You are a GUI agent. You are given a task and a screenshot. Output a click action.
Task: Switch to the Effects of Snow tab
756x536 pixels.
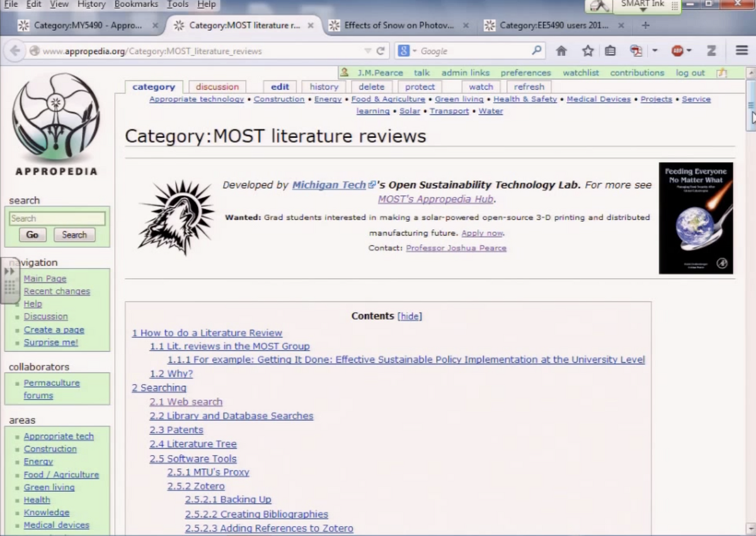coord(398,26)
